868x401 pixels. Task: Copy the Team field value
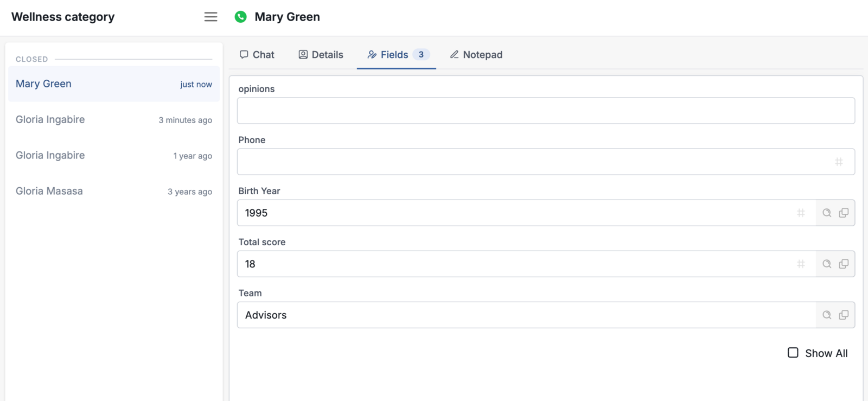[x=844, y=315]
